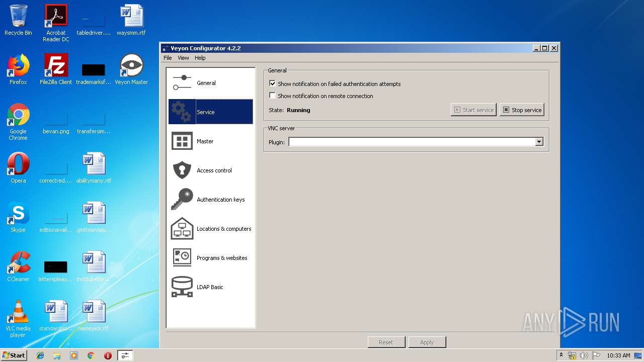Open media player taskbar icon
The height and width of the screenshot is (362, 644).
pos(74,355)
